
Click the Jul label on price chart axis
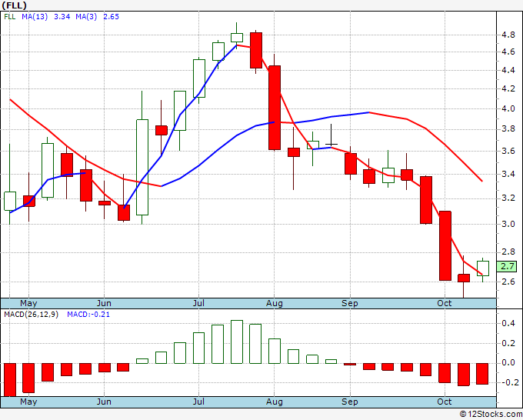pyautogui.click(x=198, y=303)
